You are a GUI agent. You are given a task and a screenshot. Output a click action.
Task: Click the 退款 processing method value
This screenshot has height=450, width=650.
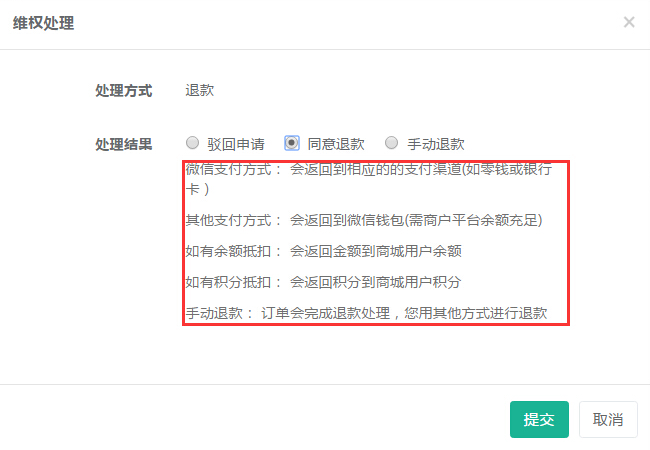(x=199, y=90)
